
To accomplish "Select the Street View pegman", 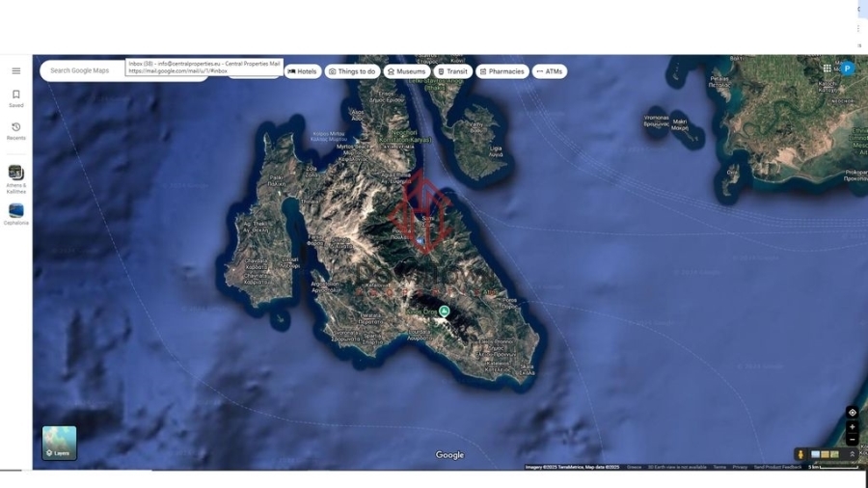I will pyautogui.click(x=800, y=454).
